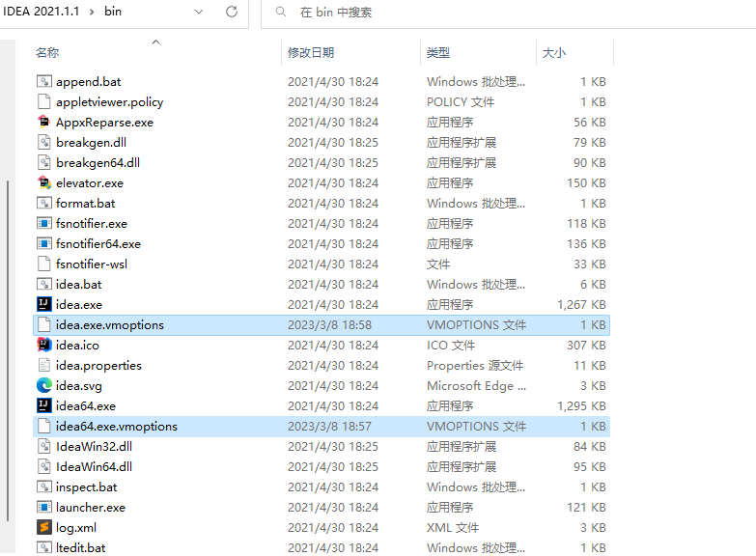This screenshot has height=556, width=756.
Task: Click the breakgen.dll file icon
Action: coord(43,142)
